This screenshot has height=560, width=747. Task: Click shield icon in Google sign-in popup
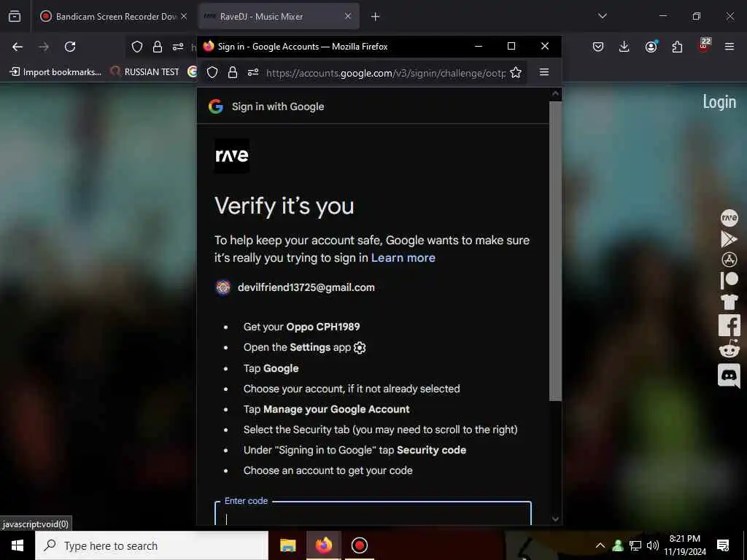212,72
